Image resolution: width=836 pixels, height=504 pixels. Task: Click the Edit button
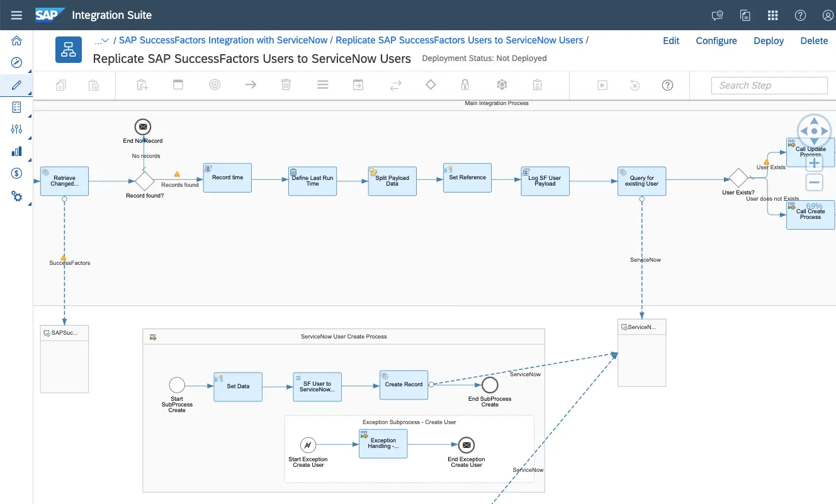[x=671, y=40]
